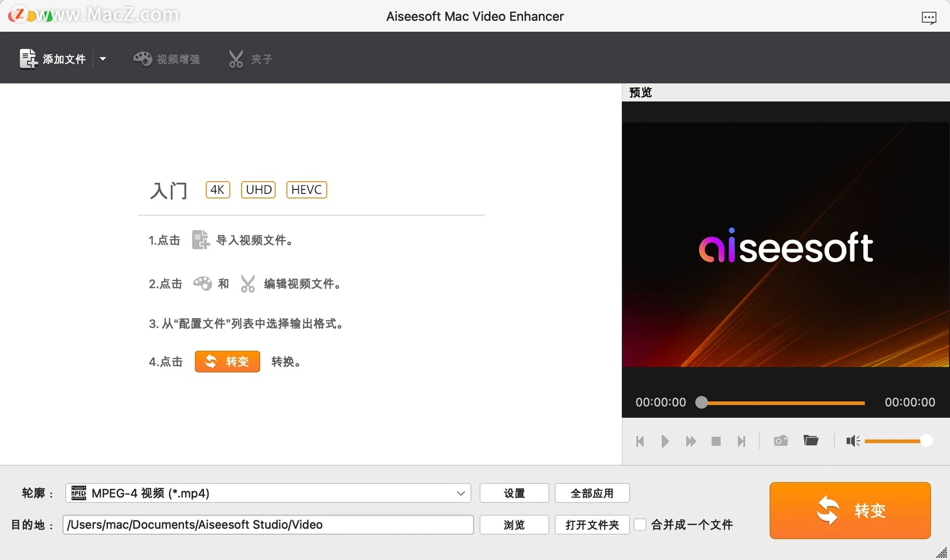Click the HEVC badge
Viewport: 950px width, 560px height.
(306, 189)
